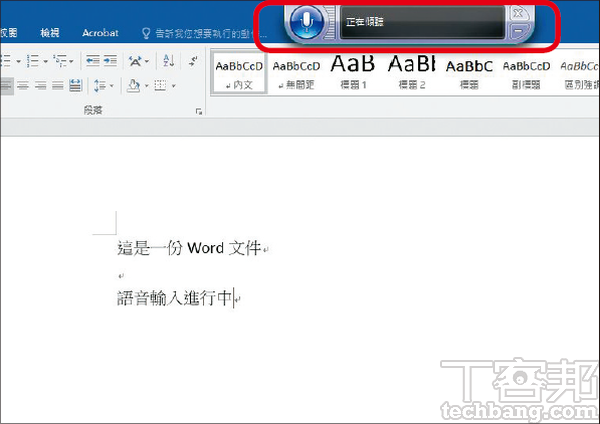Click the text 這是一份 Word 文件
Screen dimensions: 600x424
pos(189,248)
